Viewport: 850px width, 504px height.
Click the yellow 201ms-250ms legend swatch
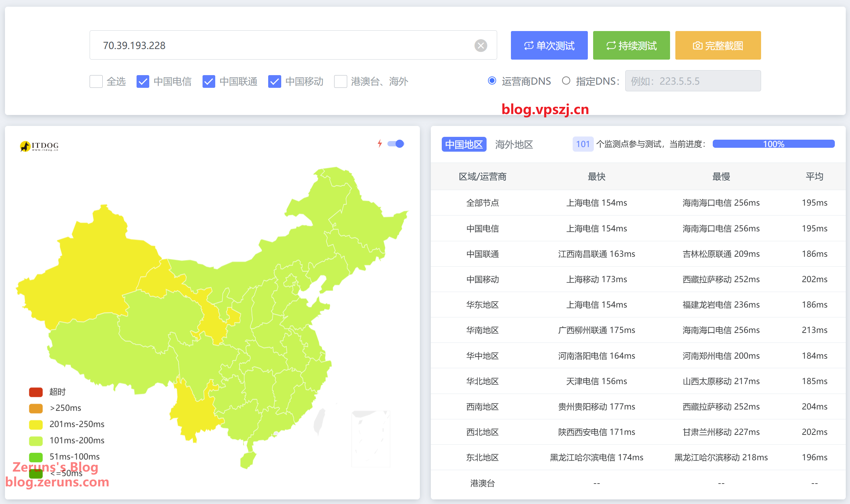coord(36,424)
